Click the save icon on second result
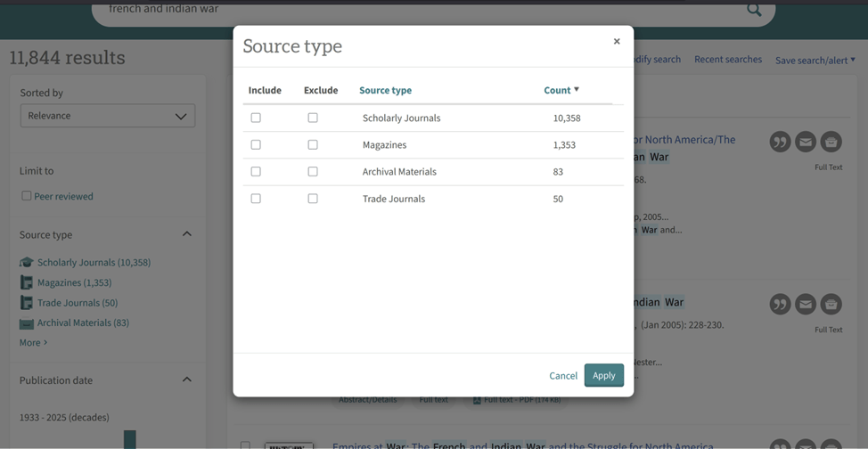This screenshot has height=449, width=868. coord(831,305)
